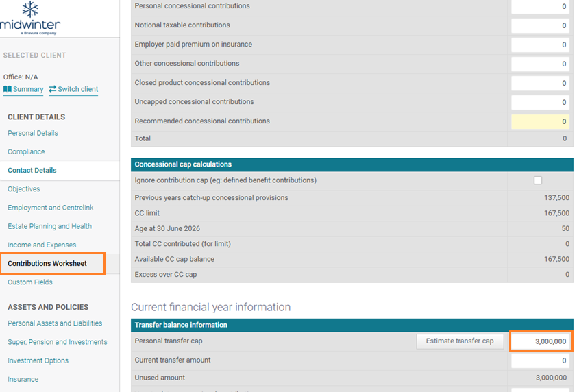Navigate to Super, Pension and Investments

[x=58, y=342]
